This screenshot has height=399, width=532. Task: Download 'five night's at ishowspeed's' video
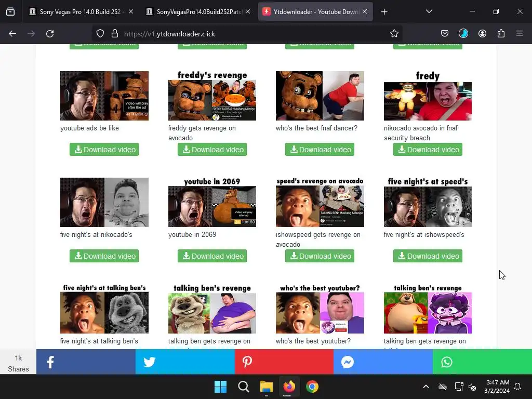(x=428, y=256)
